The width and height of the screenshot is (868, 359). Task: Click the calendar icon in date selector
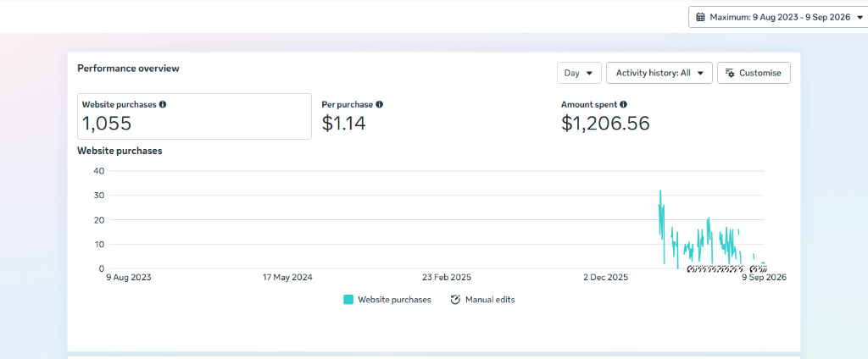tap(700, 17)
